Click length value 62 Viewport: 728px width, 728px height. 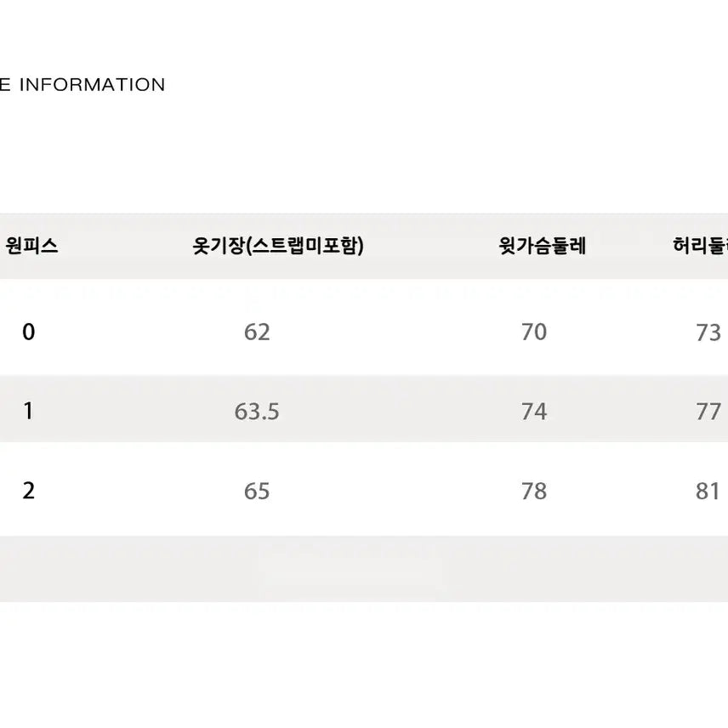pyautogui.click(x=257, y=332)
